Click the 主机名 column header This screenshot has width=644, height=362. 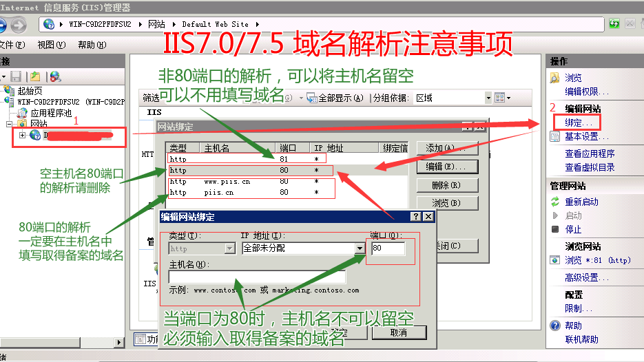tap(237, 148)
